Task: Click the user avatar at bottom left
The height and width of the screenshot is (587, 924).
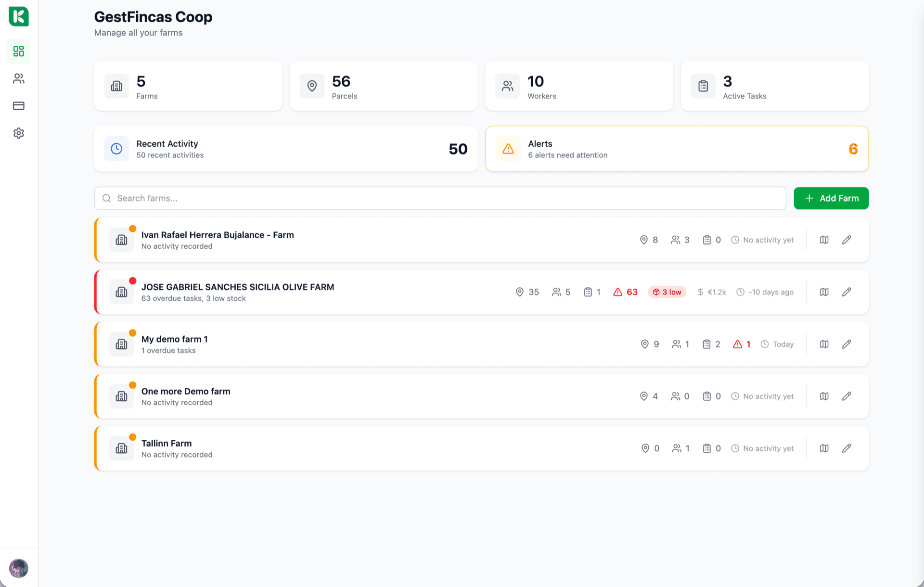Action: [19, 568]
